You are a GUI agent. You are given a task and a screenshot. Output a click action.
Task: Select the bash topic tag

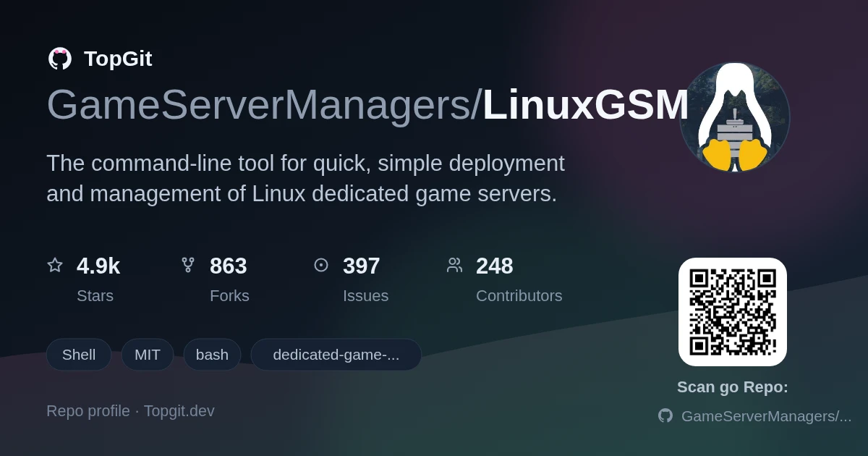[x=212, y=355]
